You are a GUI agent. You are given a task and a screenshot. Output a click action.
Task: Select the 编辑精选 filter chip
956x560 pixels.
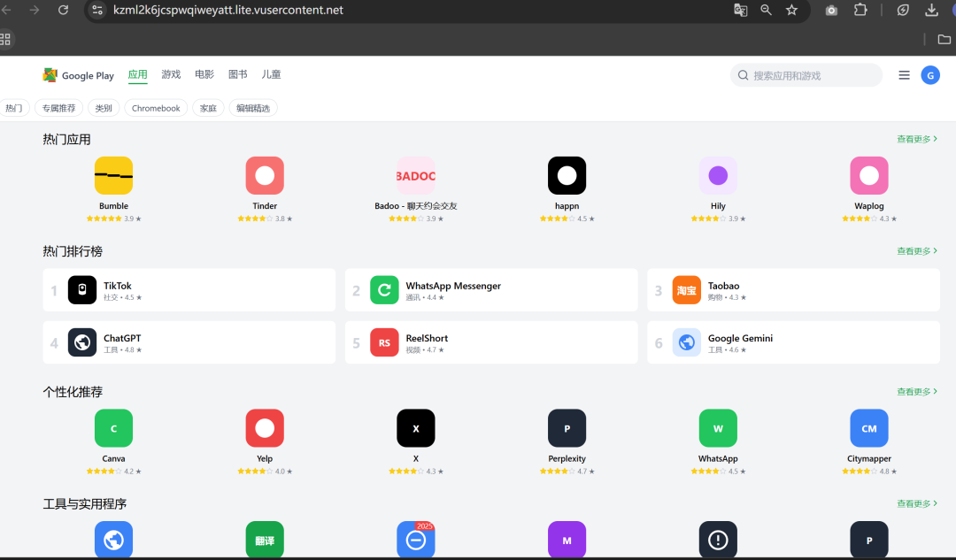253,108
